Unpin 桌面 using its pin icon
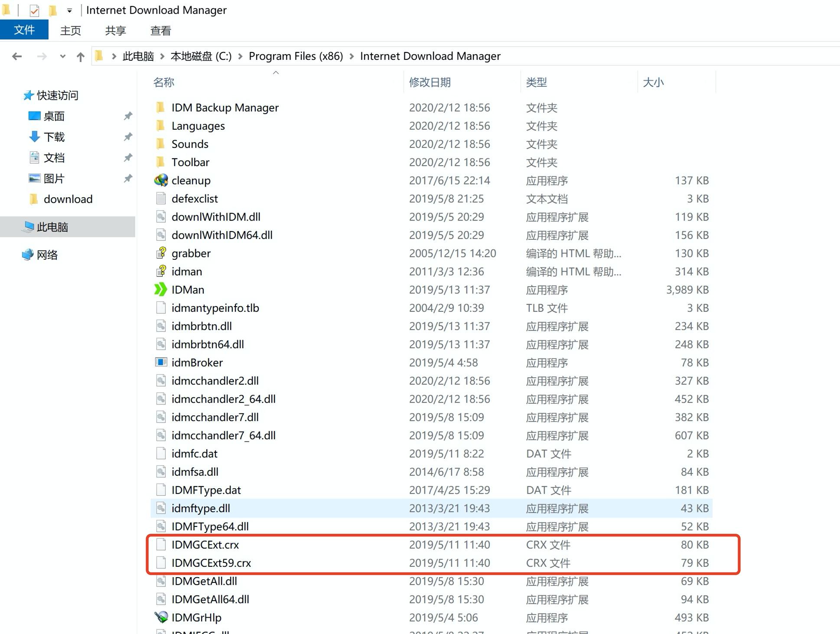This screenshot has height=634, width=840. click(128, 116)
